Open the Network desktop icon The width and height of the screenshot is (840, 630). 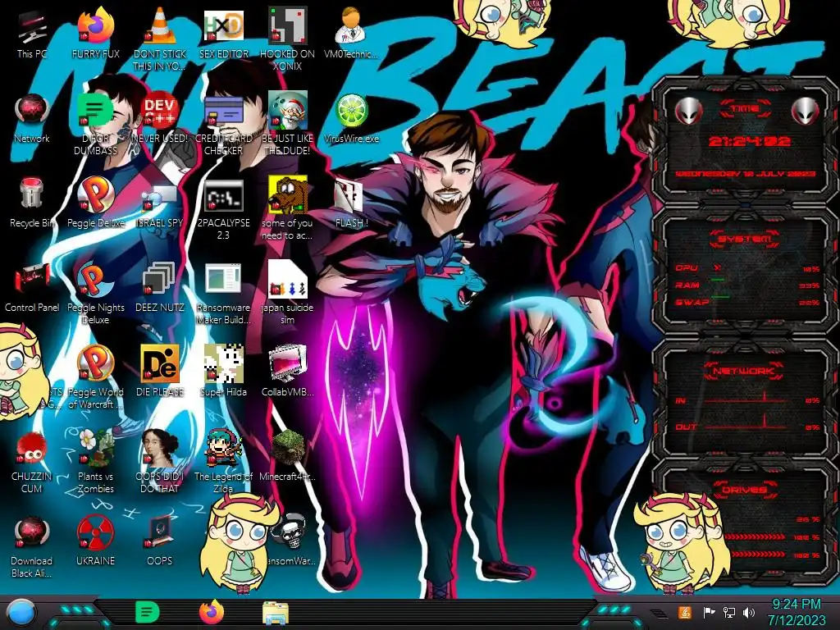32,118
